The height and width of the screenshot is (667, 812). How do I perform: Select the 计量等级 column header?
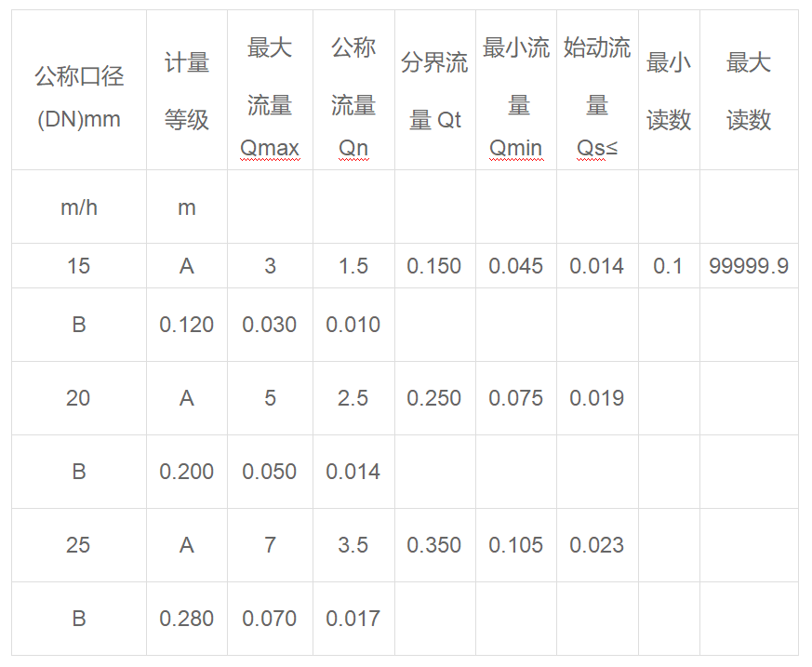point(187,91)
